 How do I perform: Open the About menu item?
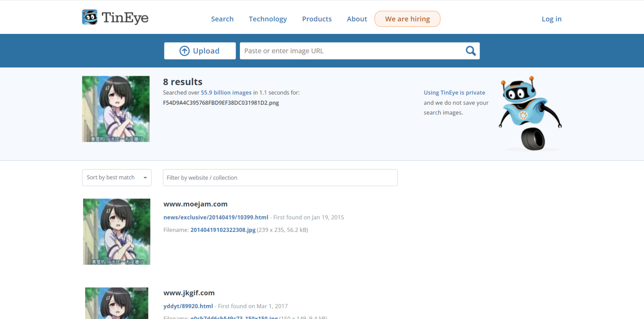[x=357, y=19]
